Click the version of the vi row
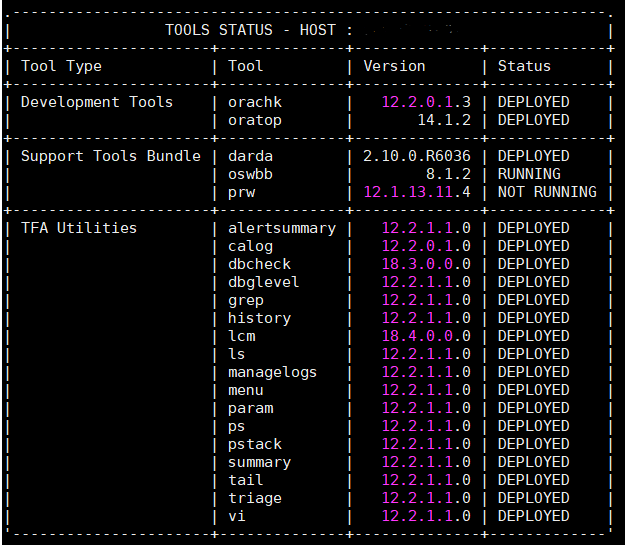The height and width of the screenshot is (545, 625). [426, 516]
